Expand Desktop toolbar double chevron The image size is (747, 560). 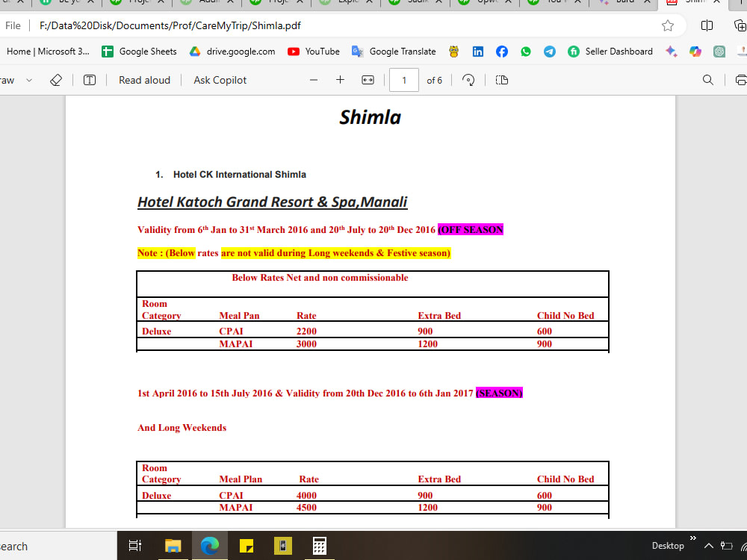click(x=692, y=538)
